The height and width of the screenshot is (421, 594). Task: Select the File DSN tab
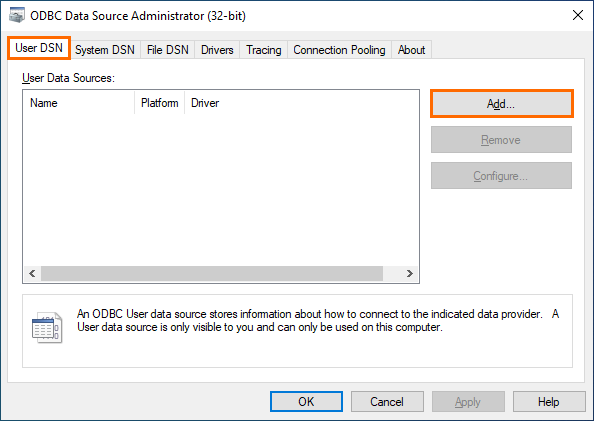pos(168,50)
